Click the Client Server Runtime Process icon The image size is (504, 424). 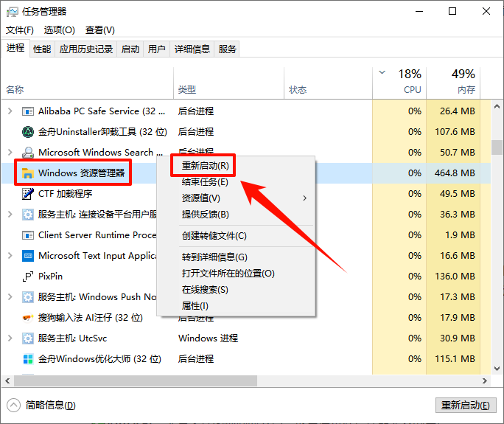click(28, 235)
